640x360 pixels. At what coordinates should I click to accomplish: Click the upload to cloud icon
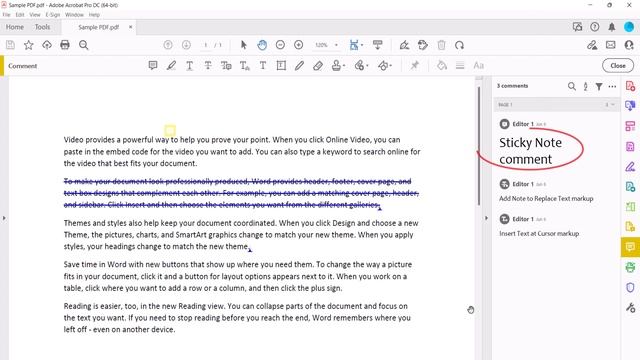(47, 45)
